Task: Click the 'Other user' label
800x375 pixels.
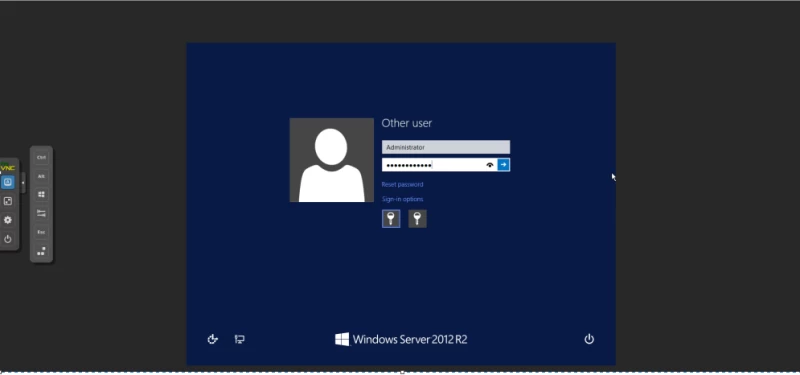Action: point(407,123)
